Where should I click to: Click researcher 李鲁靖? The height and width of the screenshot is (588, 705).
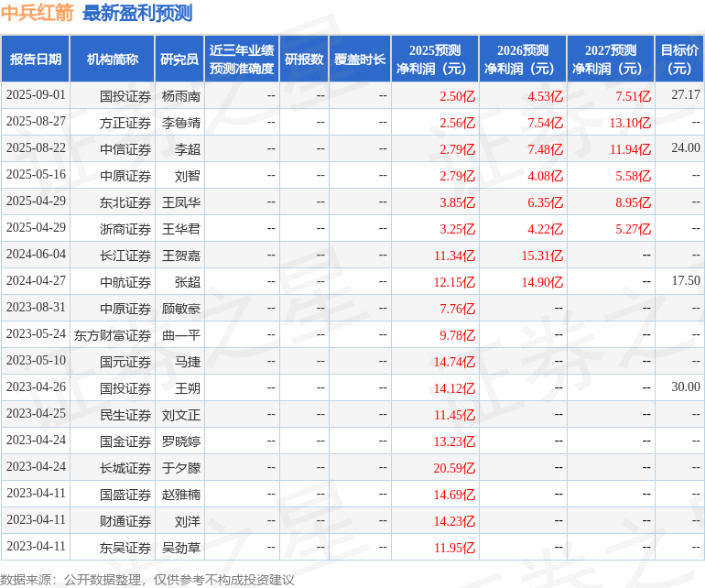coord(180,123)
